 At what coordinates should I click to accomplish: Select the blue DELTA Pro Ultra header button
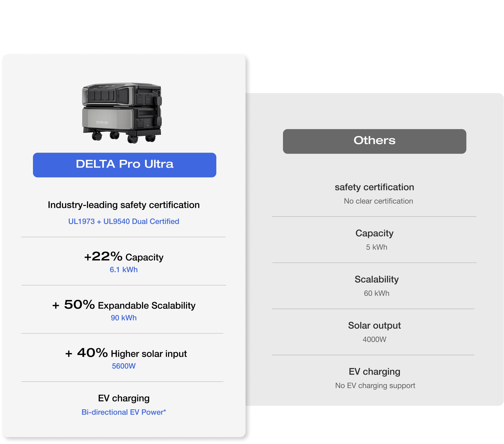pyautogui.click(x=125, y=165)
